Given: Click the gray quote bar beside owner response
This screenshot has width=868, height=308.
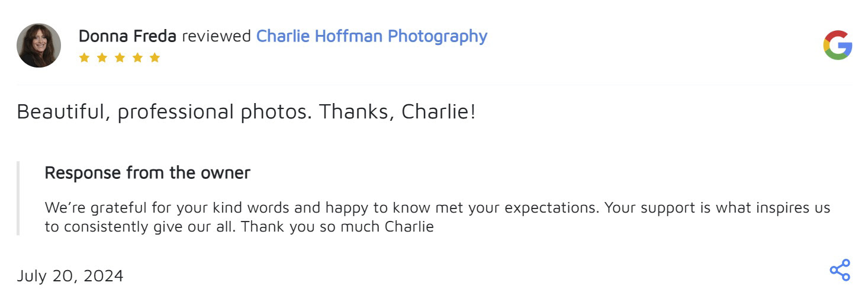Looking at the screenshot, I should click(x=18, y=198).
